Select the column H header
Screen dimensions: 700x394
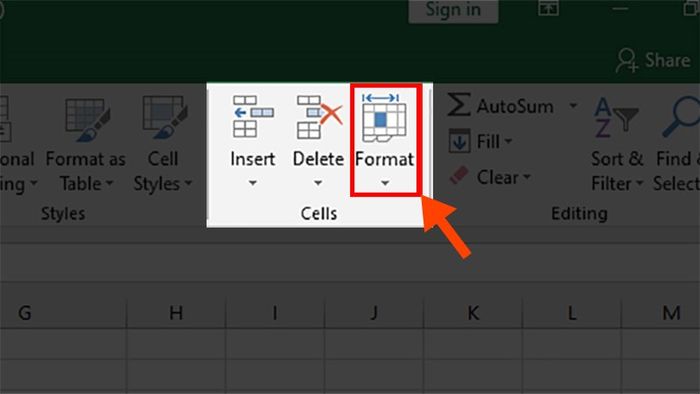click(176, 313)
